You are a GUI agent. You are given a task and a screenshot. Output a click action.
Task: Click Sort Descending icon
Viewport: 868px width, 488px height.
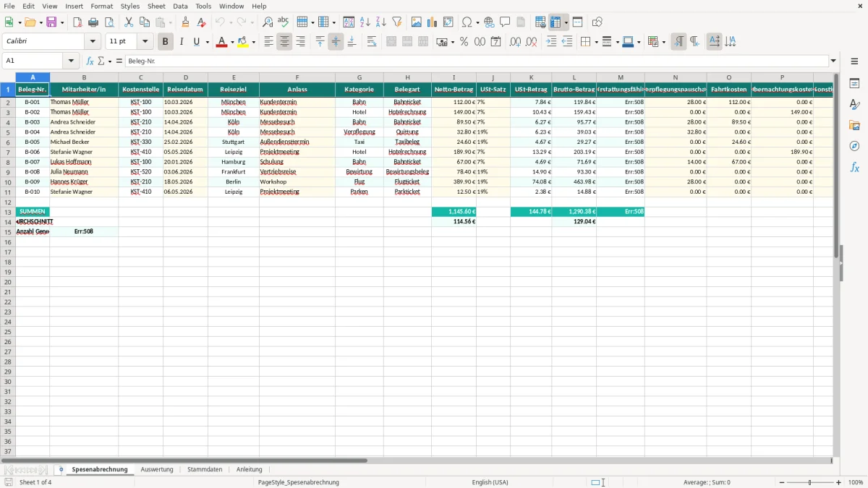381,22
